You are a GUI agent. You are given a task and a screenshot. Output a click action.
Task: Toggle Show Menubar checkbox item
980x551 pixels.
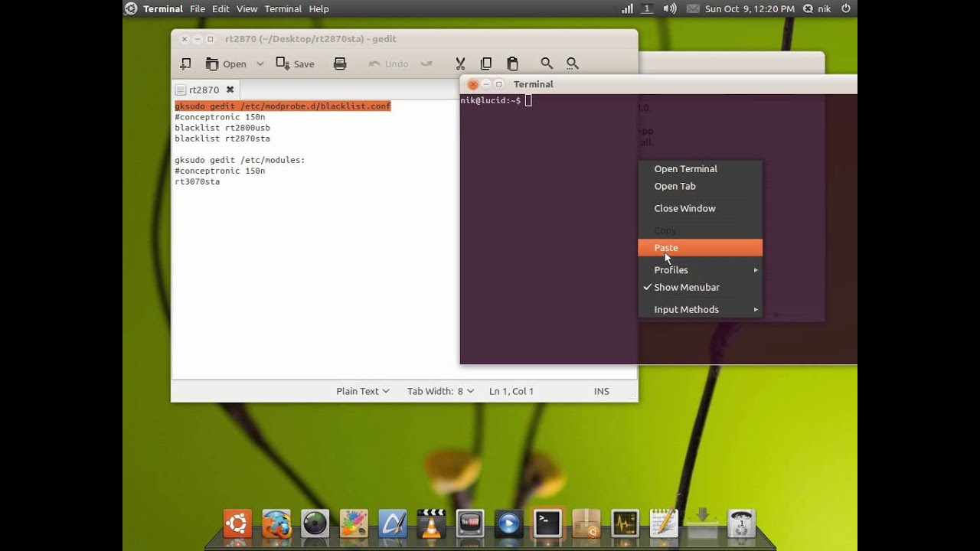click(700, 287)
